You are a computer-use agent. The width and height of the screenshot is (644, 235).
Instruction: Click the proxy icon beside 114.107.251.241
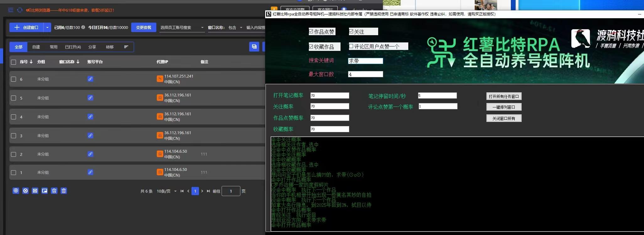(160, 79)
